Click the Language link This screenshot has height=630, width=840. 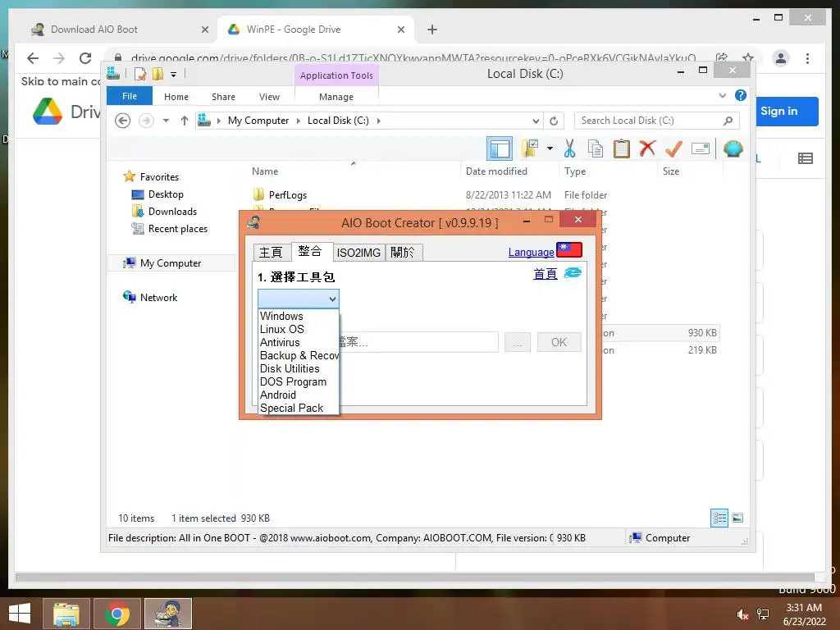coord(531,252)
